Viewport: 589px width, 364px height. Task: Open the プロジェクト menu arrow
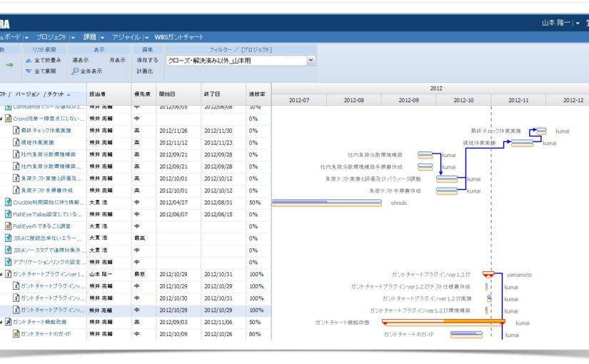(73, 37)
